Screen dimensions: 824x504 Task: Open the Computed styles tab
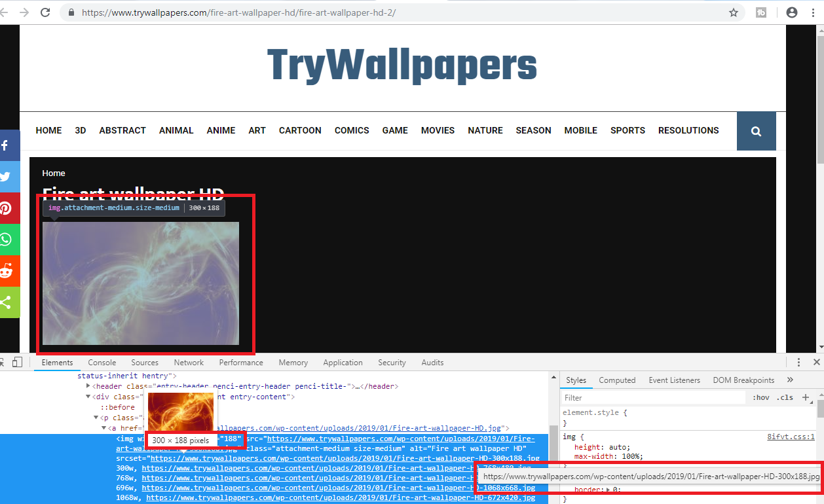point(617,380)
